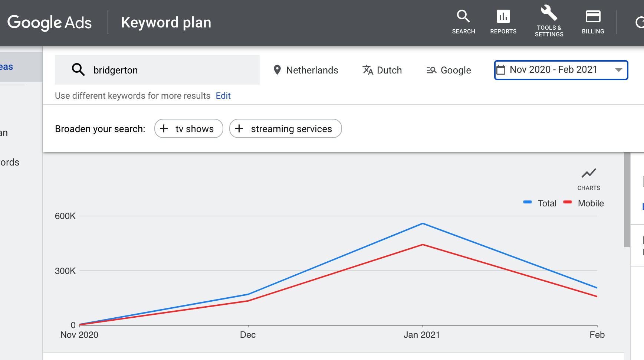Click the 600K y-axis label
The image size is (644, 360).
point(65,216)
